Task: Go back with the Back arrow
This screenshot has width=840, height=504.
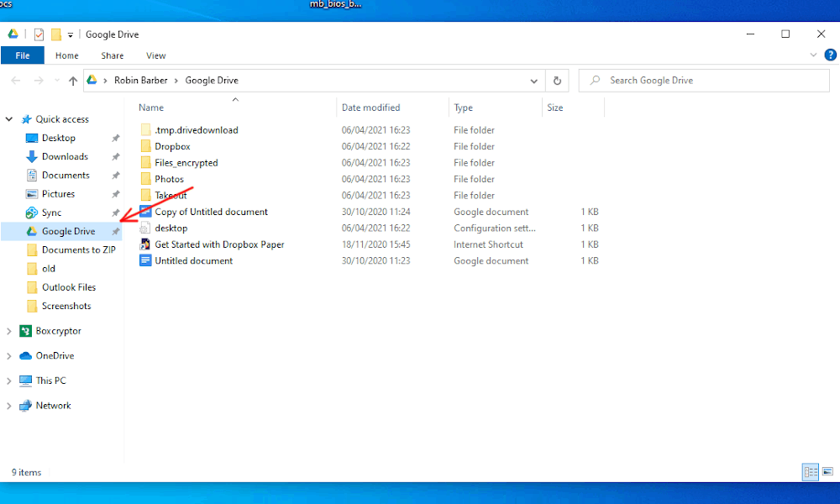Action: tap(16, 81)
